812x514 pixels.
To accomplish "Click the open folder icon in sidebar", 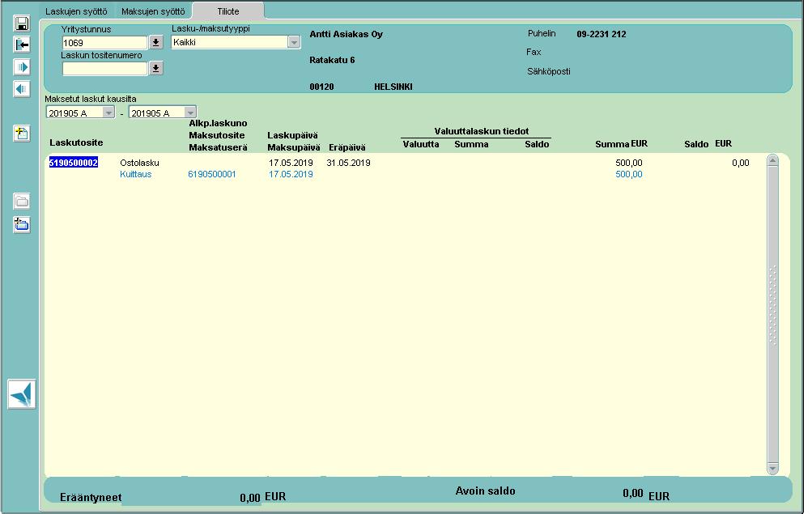I will coord(22,202).
